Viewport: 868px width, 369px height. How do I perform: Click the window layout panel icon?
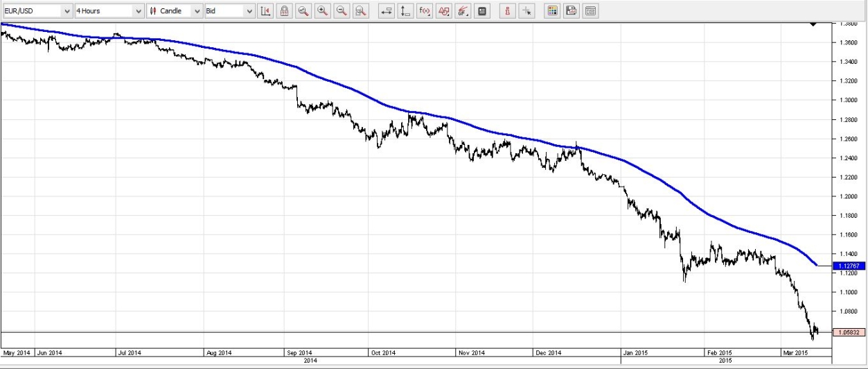(x=590, y=11)
